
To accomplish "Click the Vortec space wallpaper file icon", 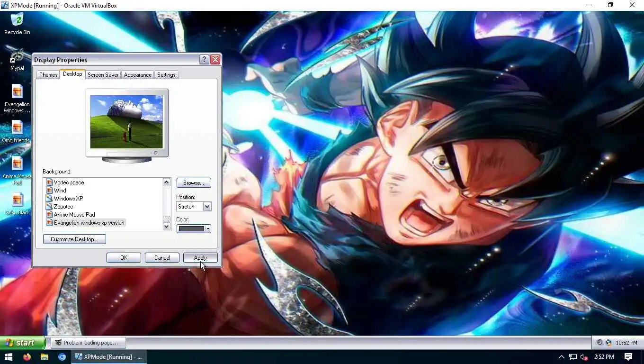I will click(49, 182).
